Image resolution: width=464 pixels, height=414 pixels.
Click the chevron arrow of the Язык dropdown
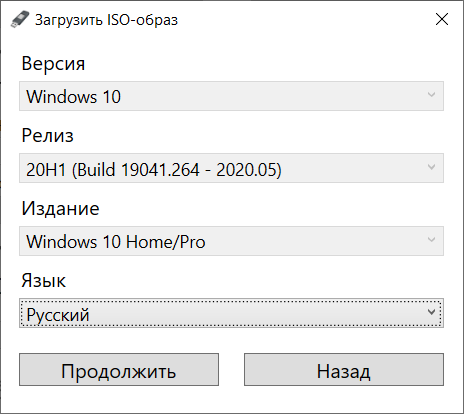(431, 312)
